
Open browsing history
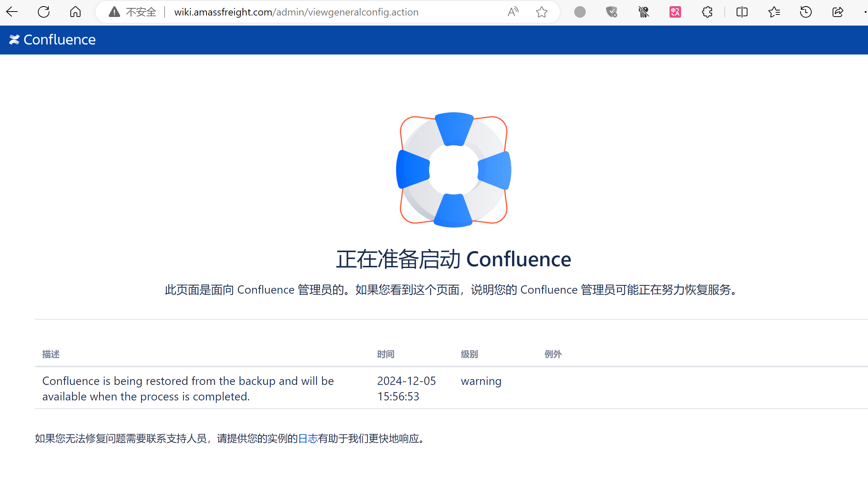point(806,12)
